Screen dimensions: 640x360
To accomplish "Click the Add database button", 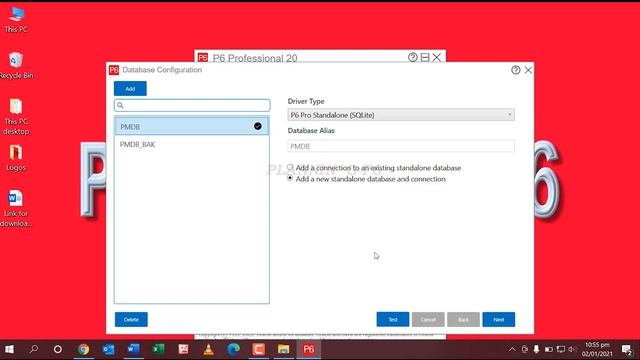I will (130, 89).
